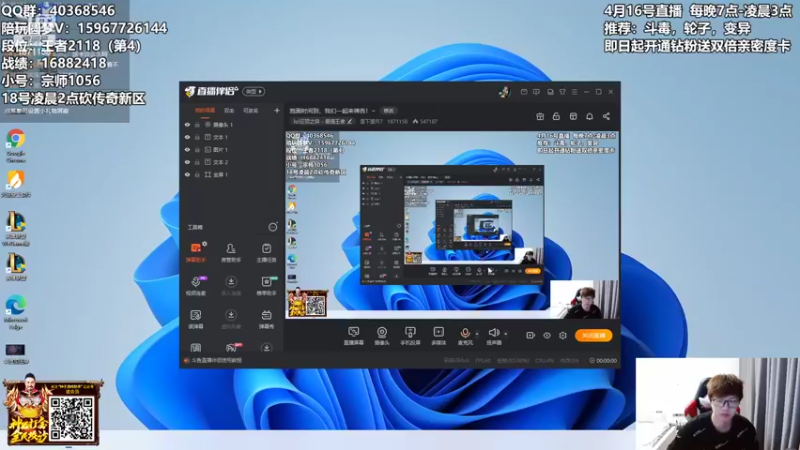Click the 修改 button beside the stream title
Image resolution: width=800 pixels, height=450 pixels.
(x=389, y=111)
